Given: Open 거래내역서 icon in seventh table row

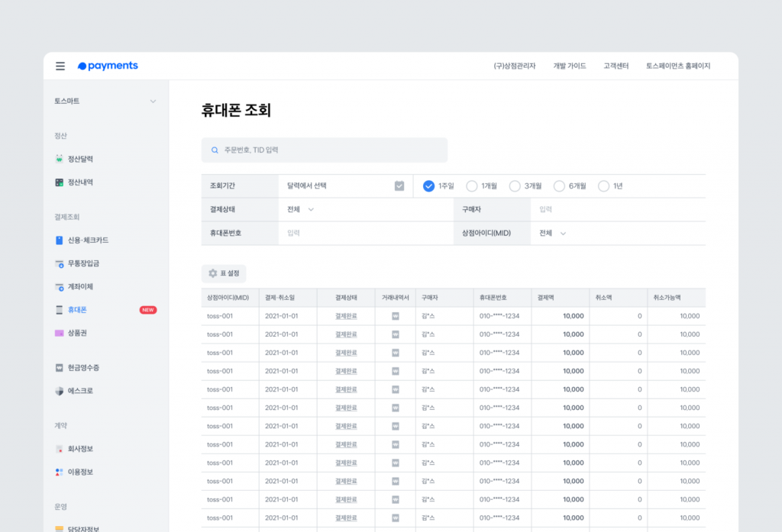Looking at the screenshot, I should tap(396, 427).
